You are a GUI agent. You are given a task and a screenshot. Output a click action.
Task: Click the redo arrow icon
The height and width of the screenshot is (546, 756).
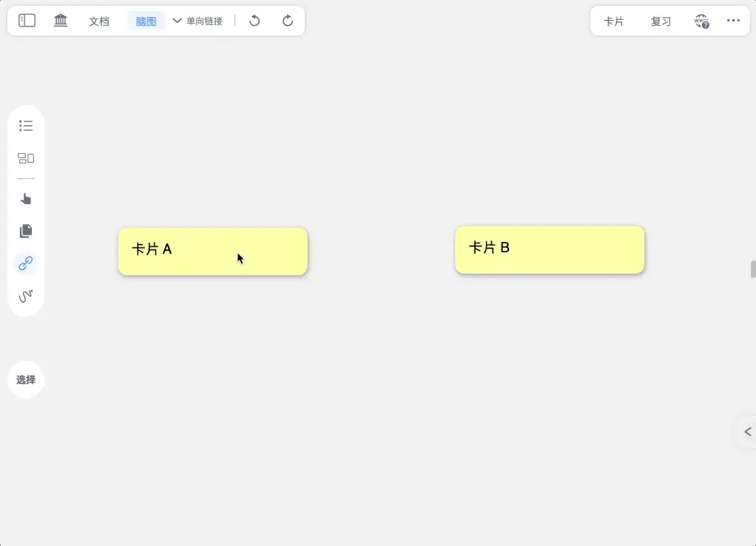(287, 21)
